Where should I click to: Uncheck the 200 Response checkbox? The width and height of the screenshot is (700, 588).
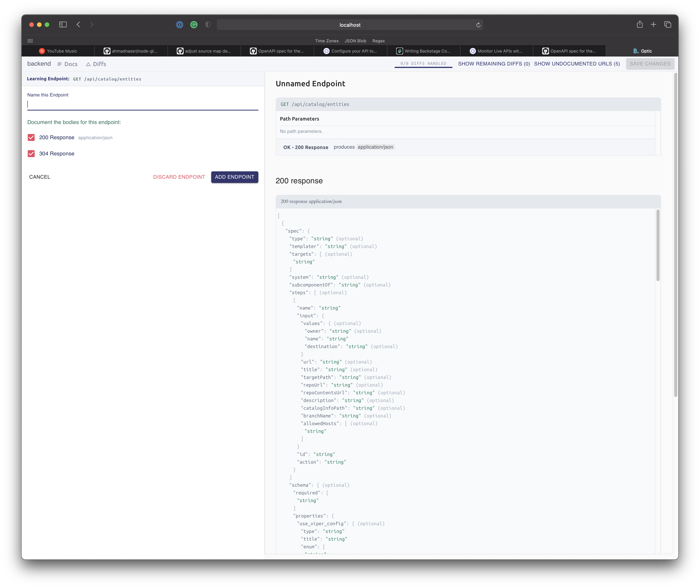[31, 137]
